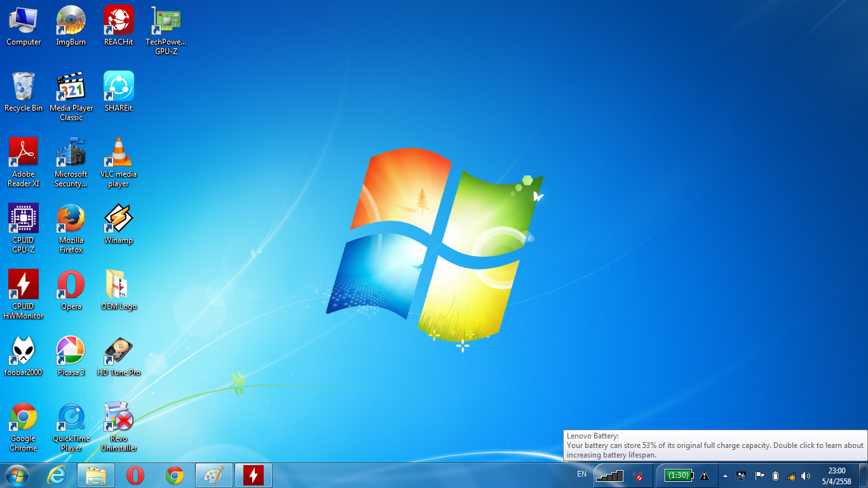Select the CPUID CPU-Z desktop shortcut
The height and width of the screenshot is (488, 868).
coord(24,229)
